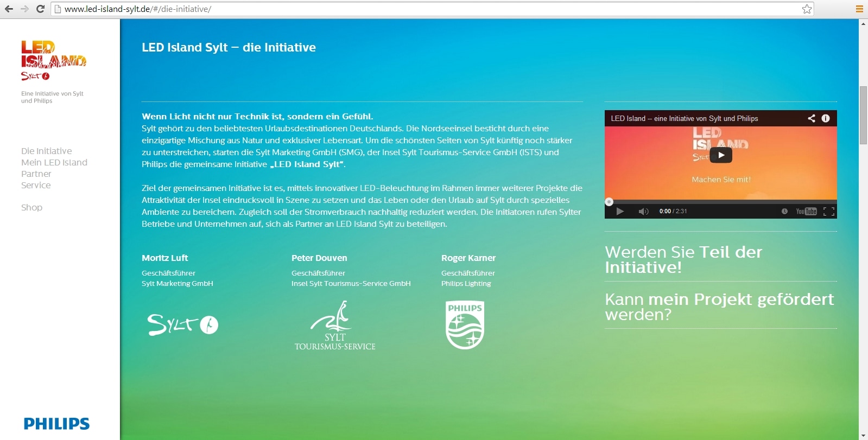Click the video progress bar scrubber
The image size is (868, 440).
(609, 202)
